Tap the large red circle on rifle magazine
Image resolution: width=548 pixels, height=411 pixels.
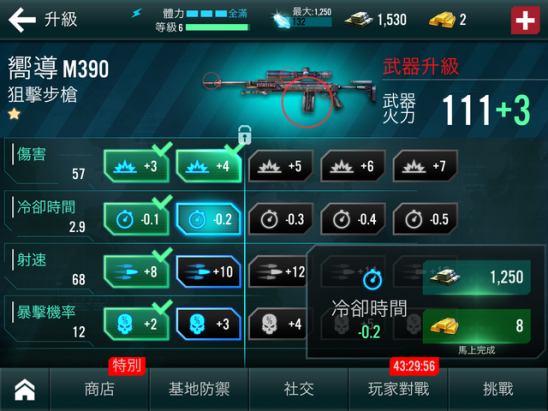click(x=307, y=102)
